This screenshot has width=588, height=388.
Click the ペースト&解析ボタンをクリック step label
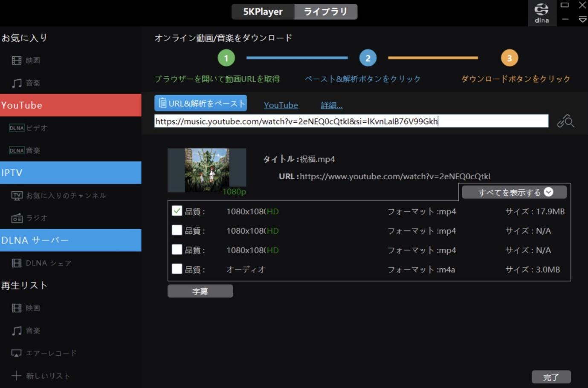(363, 79)
